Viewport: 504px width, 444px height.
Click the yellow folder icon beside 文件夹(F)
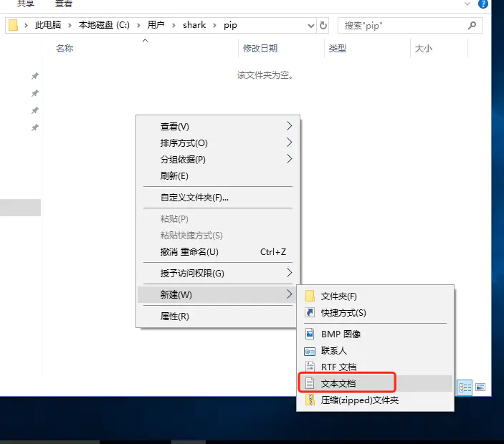click(310, 296)
